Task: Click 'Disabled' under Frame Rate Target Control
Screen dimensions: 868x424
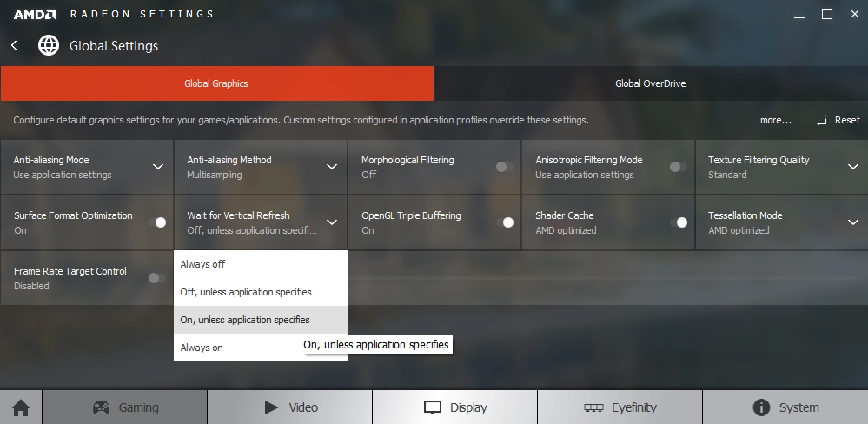Action: pyautogui.click(x=31, y=286)
